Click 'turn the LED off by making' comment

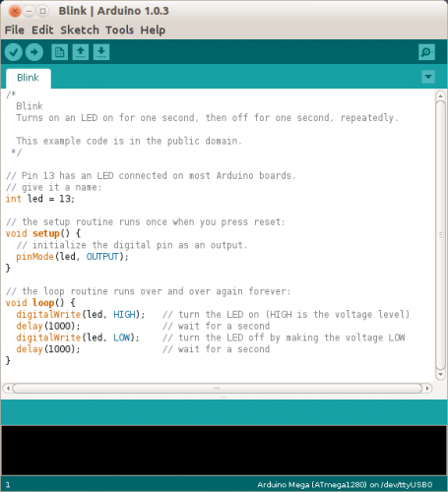tap(284, 338)
